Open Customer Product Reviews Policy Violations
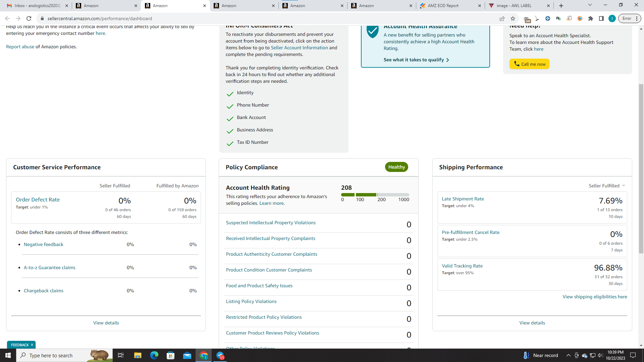 tap(272, 333)
